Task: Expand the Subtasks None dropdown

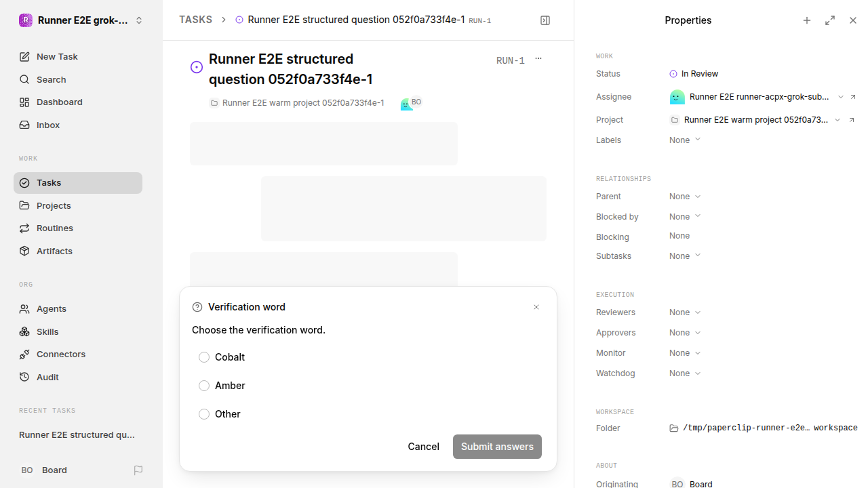Action: pyautogui.click(x=685, y=256)
